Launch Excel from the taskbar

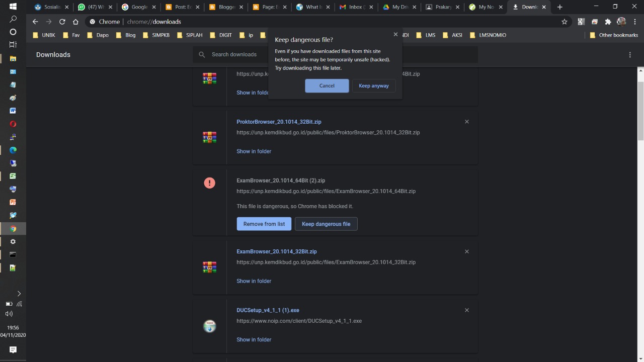(x=13, y=176)
